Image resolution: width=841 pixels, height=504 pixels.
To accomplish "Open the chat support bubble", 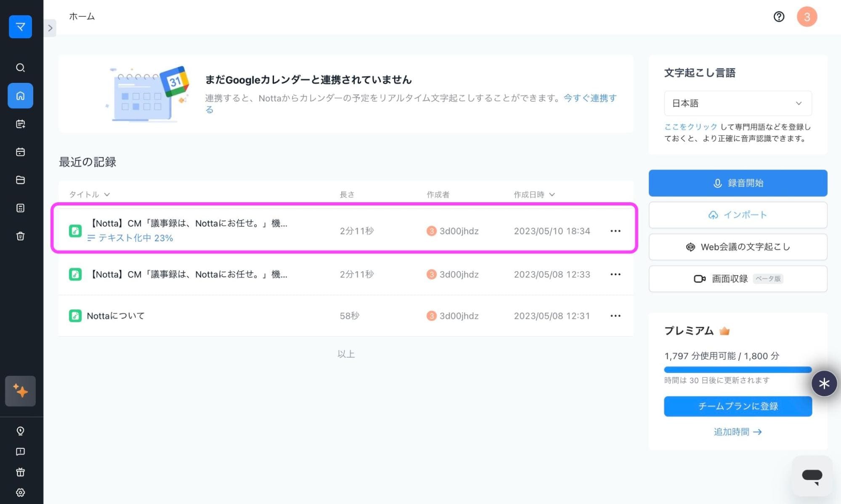I will tap(812, 476).
